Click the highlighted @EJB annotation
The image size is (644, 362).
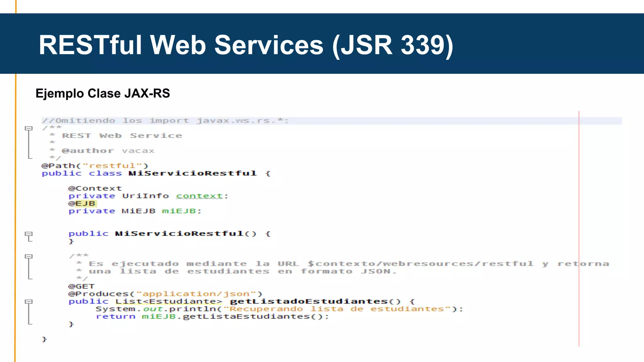pyautogui.click(x=82, y=204)
